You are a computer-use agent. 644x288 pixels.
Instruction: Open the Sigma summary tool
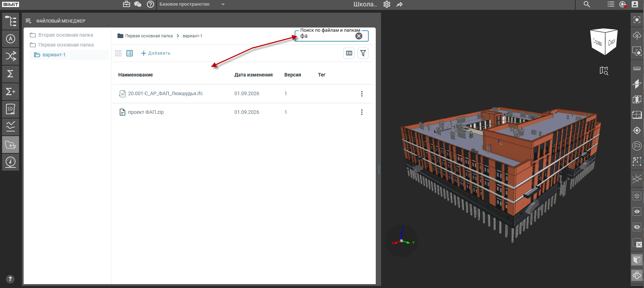(11, 74)
